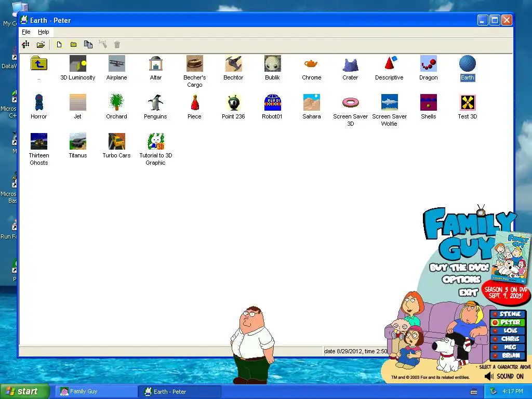Select the Altar scene icon
Screen dimensions: 532x399
[x=156, y=64]
